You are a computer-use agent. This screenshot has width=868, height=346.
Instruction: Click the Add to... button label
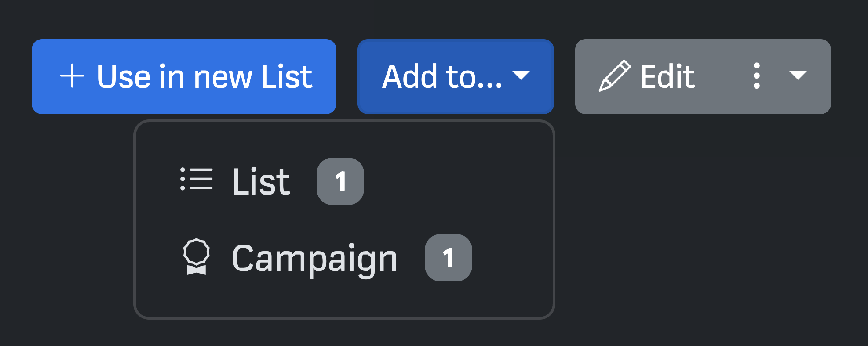pyautogui.click(x=441, y=77)
